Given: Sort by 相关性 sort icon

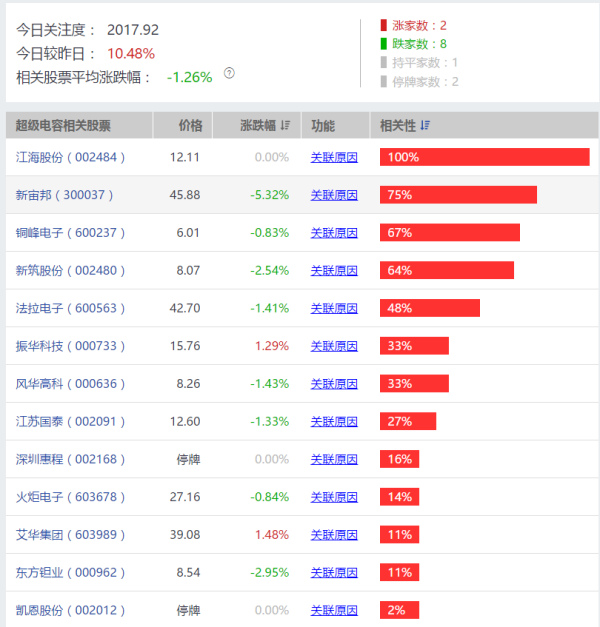Looking at the screenshot, I should 425,125.
